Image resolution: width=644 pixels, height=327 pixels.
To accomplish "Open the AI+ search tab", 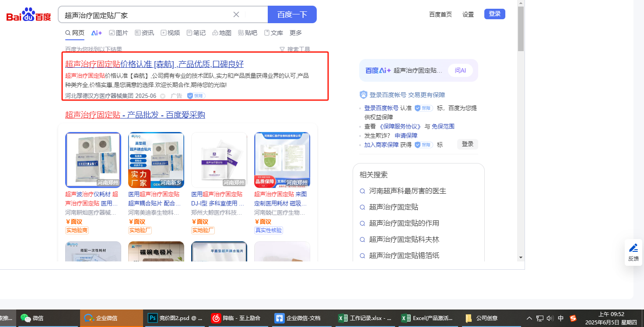I will (x=97, y=33).
